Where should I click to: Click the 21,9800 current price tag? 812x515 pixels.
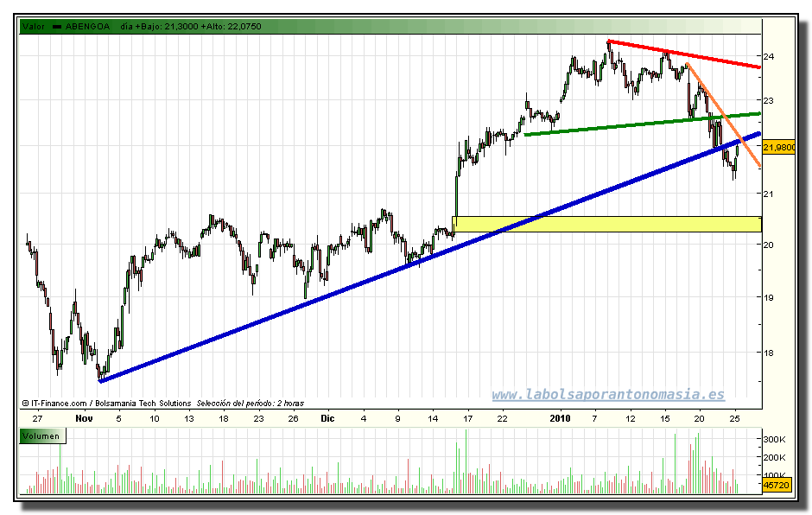click(x=779, y=148)
